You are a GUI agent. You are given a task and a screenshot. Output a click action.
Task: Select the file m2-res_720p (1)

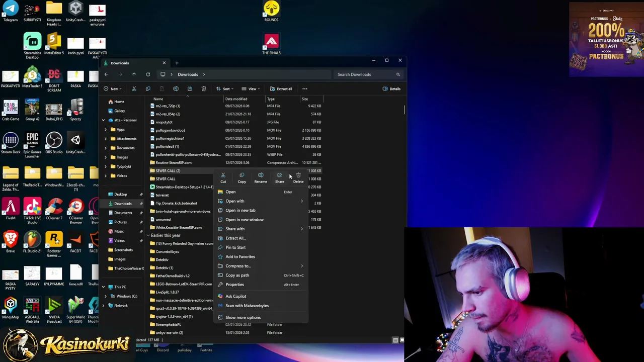(x=235, y=106)
